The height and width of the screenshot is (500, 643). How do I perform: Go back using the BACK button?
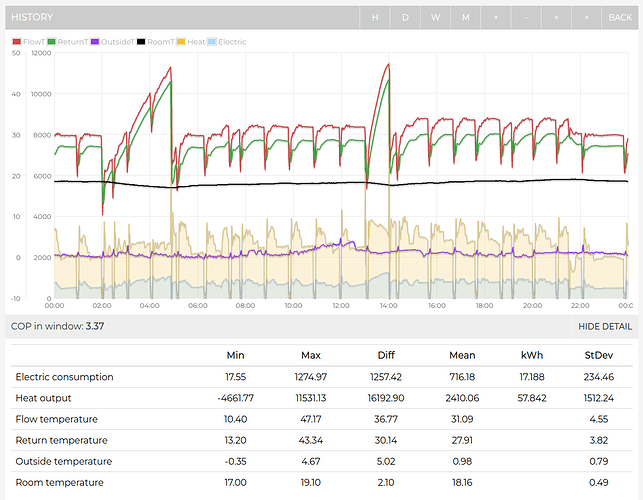coord(620,17)
